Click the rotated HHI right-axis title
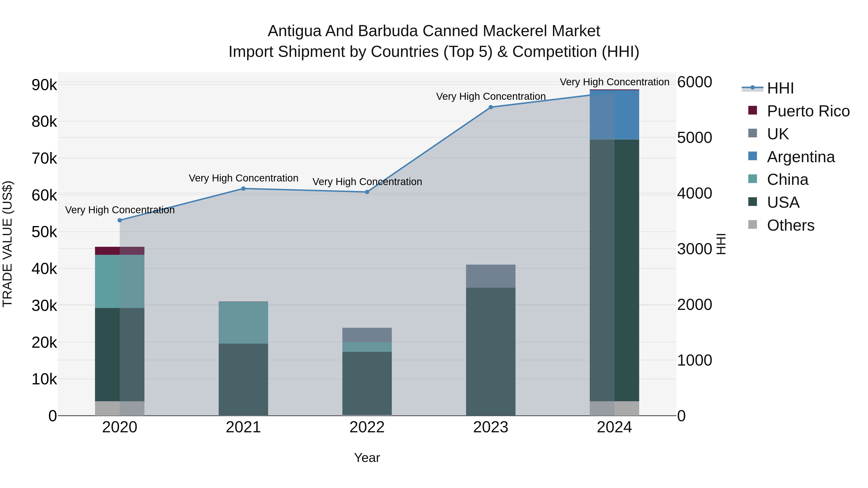This screenshot has width=868, height=488. click(721, 244)
